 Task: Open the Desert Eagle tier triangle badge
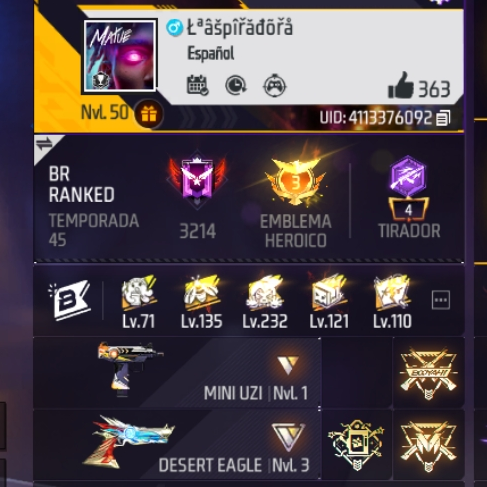(288, 435)
